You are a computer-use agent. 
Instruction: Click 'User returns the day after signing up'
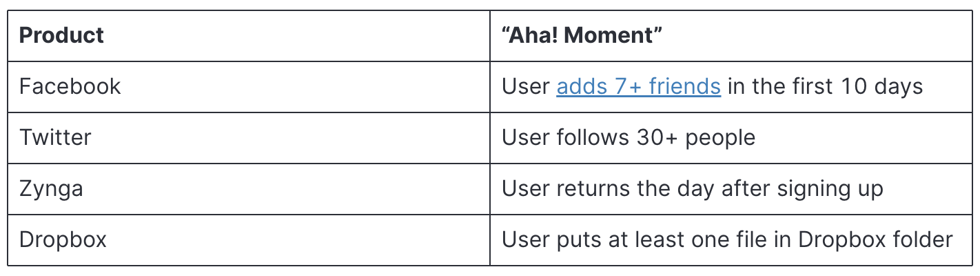[693, 188]
